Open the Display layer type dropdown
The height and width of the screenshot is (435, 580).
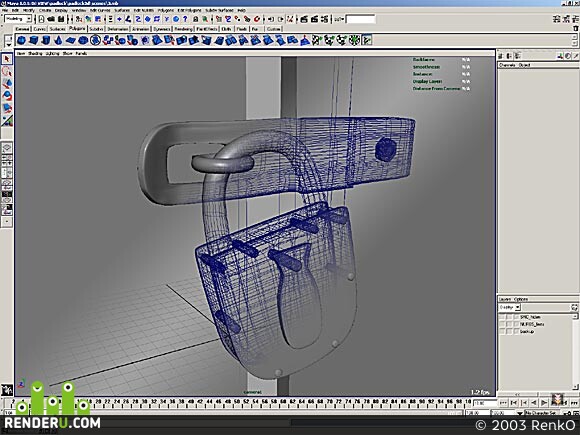[509, 307]
